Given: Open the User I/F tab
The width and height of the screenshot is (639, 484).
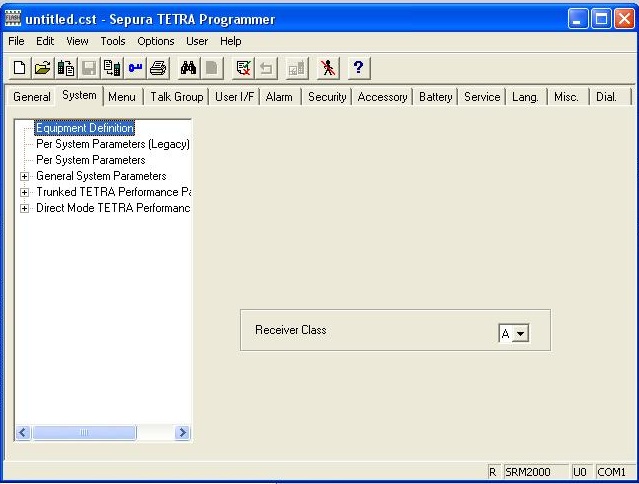Looking at the screenshot, I should pos(234,97).
